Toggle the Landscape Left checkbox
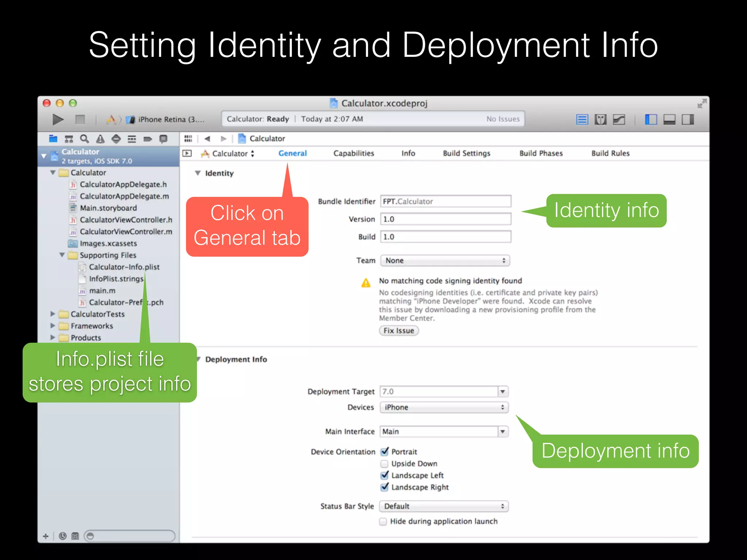 (384, 475)
